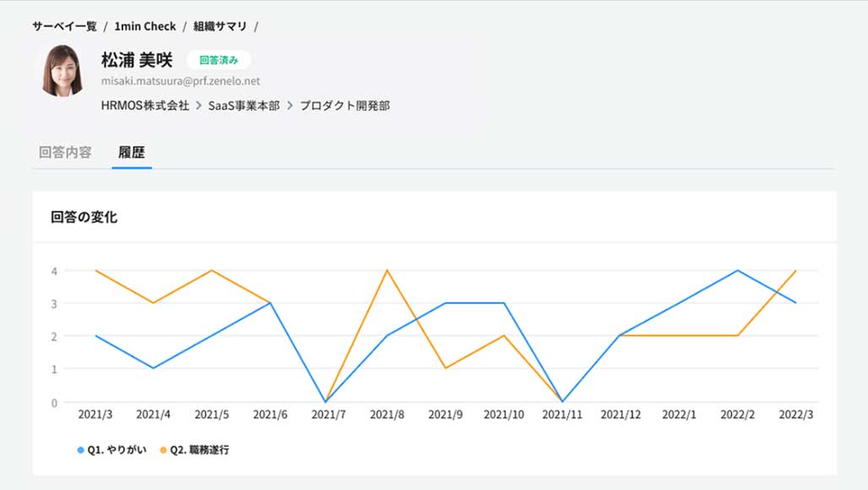
Task: Click the サーベイ一覧 breadcrumb link
Action: point(64,26)
